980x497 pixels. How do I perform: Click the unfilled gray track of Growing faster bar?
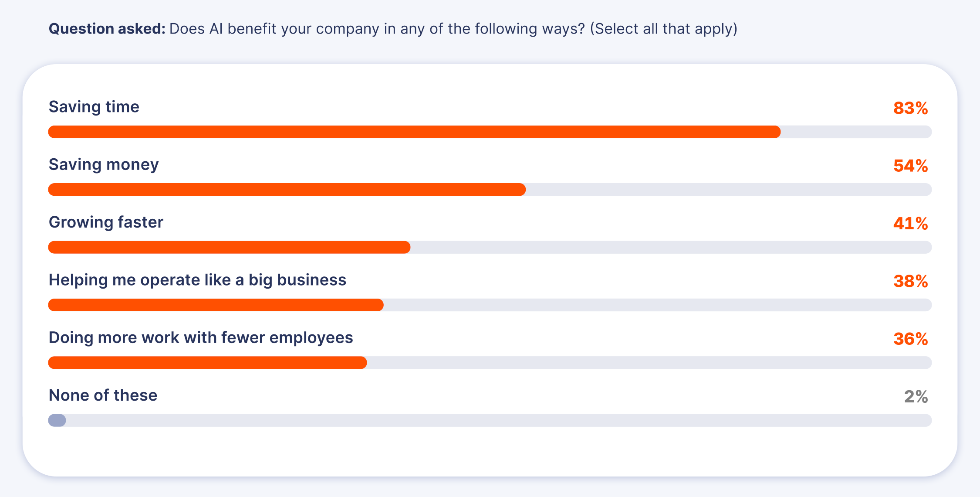click(x=671, y=247)
